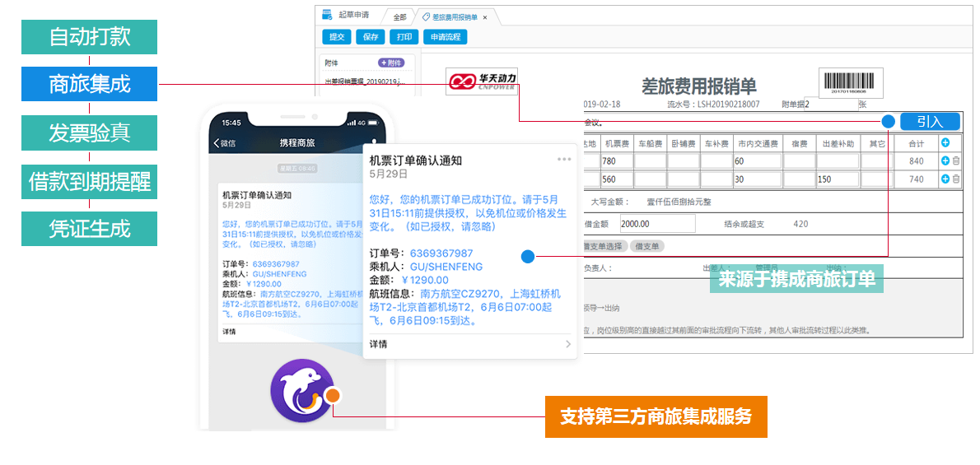Open 申请流程
Image resolution: width=980 pixels, height=465 pixels.
coord(445,37)
